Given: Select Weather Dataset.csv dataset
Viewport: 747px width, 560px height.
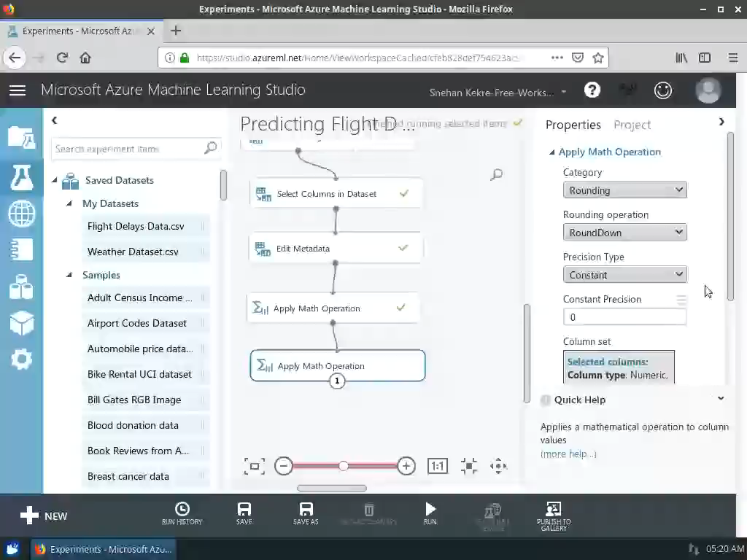Looking at the screenshot, I should coord(145,252).
